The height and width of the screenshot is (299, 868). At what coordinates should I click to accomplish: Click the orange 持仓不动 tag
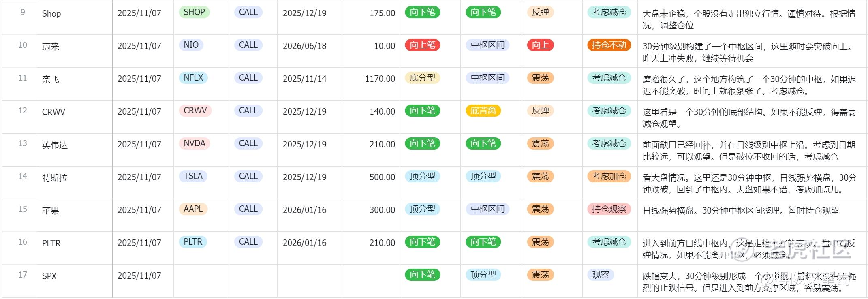tap(609, 45)
